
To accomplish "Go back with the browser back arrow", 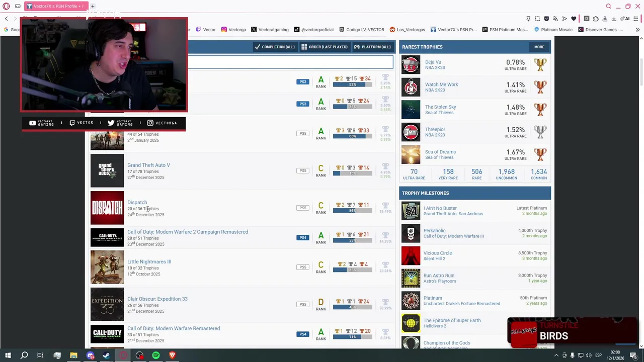I will click(x=6, y=19).
